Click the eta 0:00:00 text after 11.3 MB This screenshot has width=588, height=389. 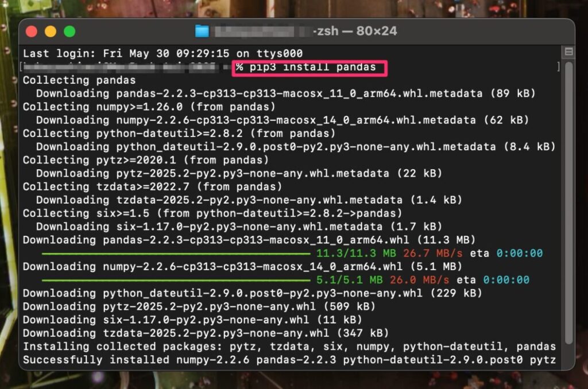[x=506, y=254]
